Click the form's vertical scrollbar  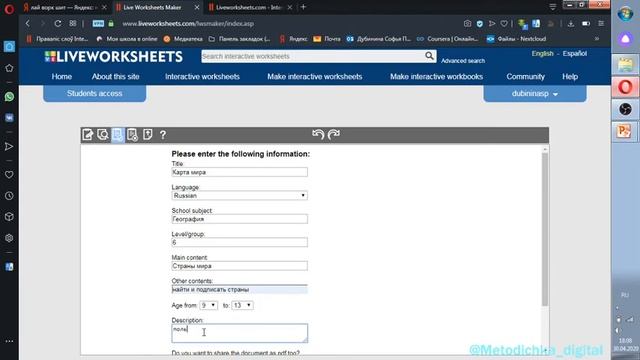click(545, 229)
